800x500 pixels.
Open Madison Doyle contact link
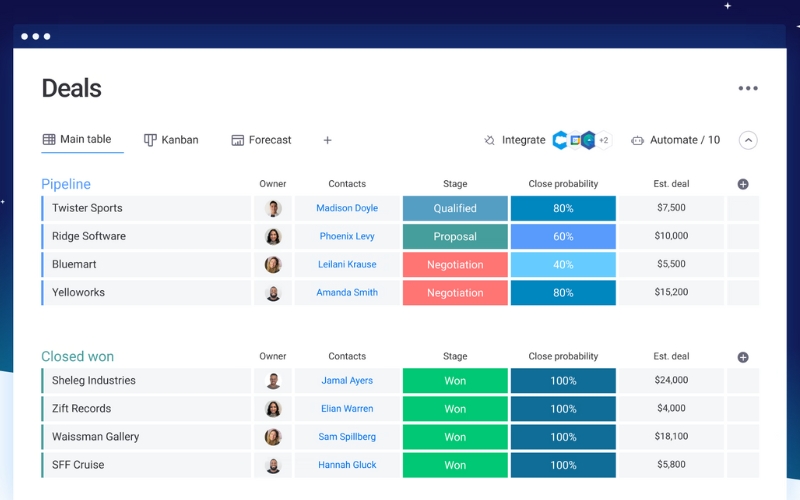[x=347, y=209]
